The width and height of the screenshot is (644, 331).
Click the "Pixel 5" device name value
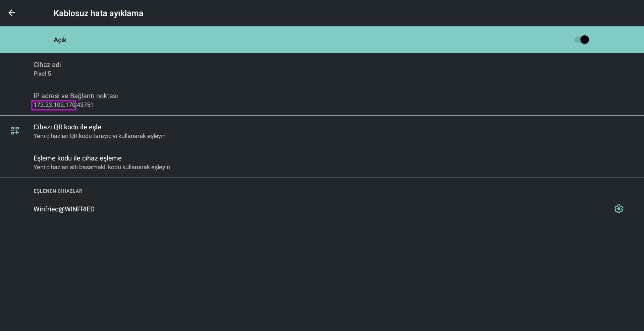click(42, 74)
